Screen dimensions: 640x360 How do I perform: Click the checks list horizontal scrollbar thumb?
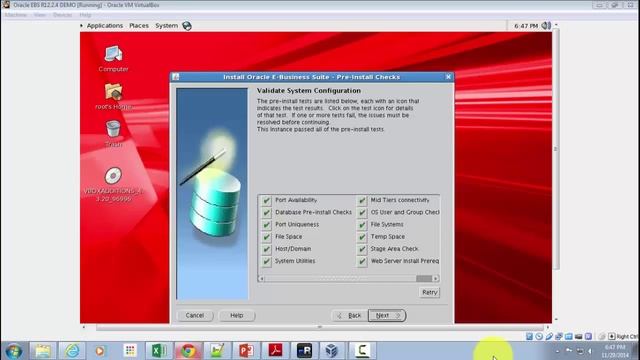pos(424,278)
